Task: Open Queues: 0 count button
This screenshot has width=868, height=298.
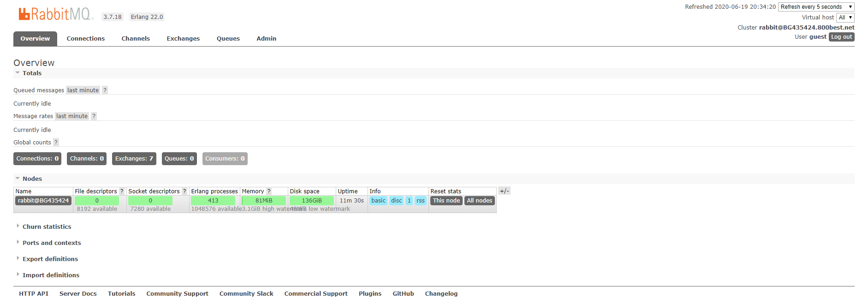Action: pyautogui.click(x=179, y=159)
